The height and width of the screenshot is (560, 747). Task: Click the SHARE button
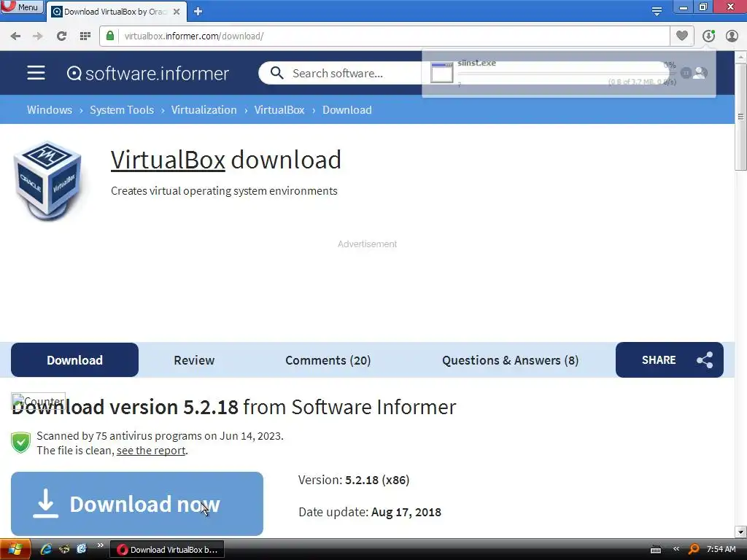tap(670, 360)
